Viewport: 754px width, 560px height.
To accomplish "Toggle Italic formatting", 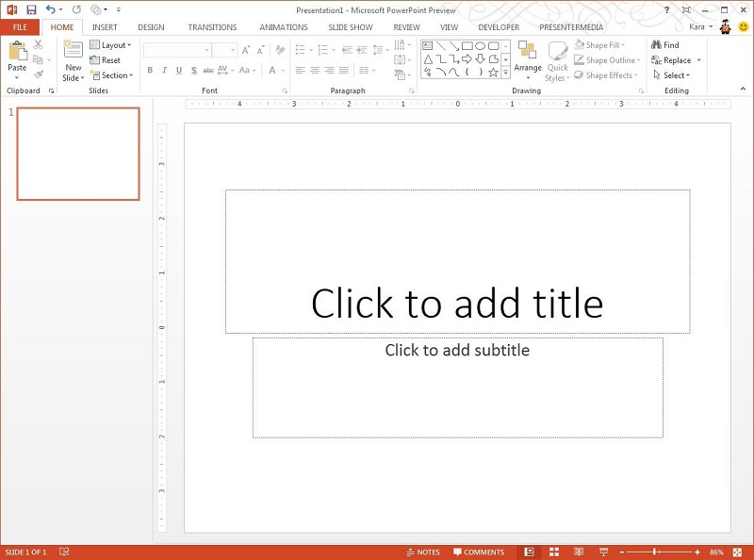I will pos(164,71).
